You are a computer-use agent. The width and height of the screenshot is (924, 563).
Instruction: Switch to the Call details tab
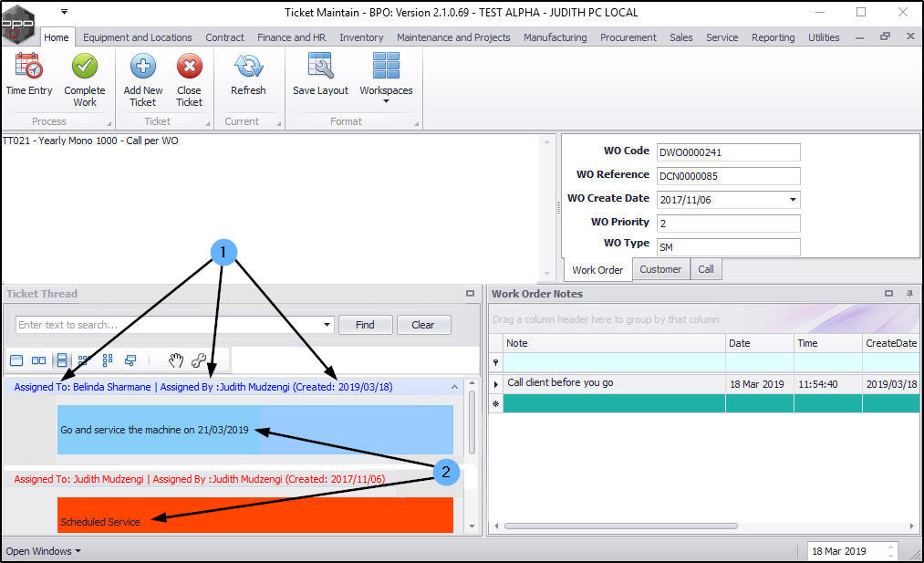[706, 269]
